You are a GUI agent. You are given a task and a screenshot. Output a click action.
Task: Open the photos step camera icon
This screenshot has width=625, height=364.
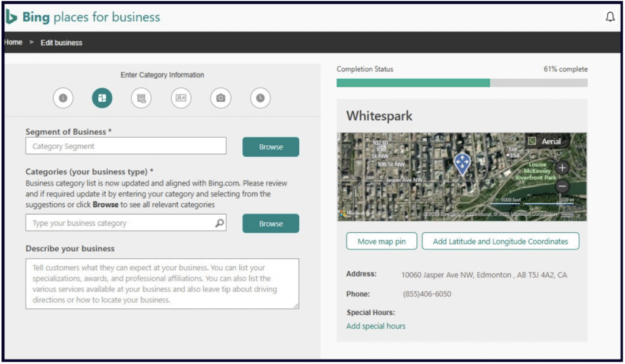click(x=220, y=98)
